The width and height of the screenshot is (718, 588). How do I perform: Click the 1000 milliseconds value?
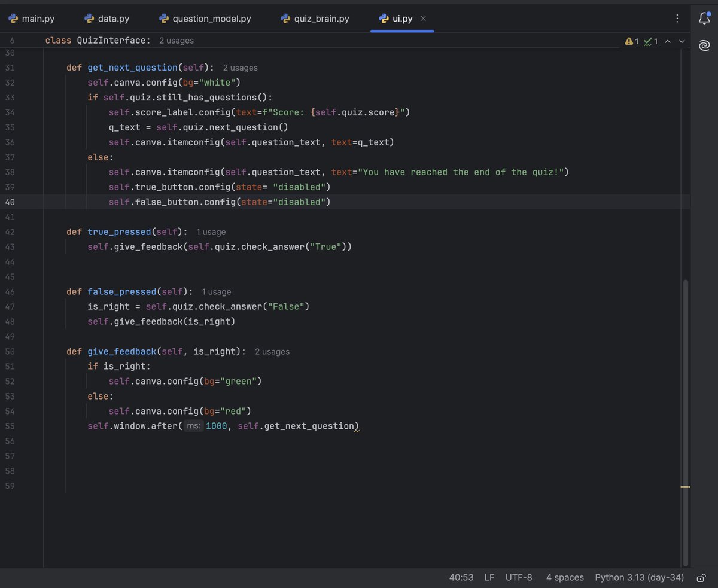(x=216, y=426)
